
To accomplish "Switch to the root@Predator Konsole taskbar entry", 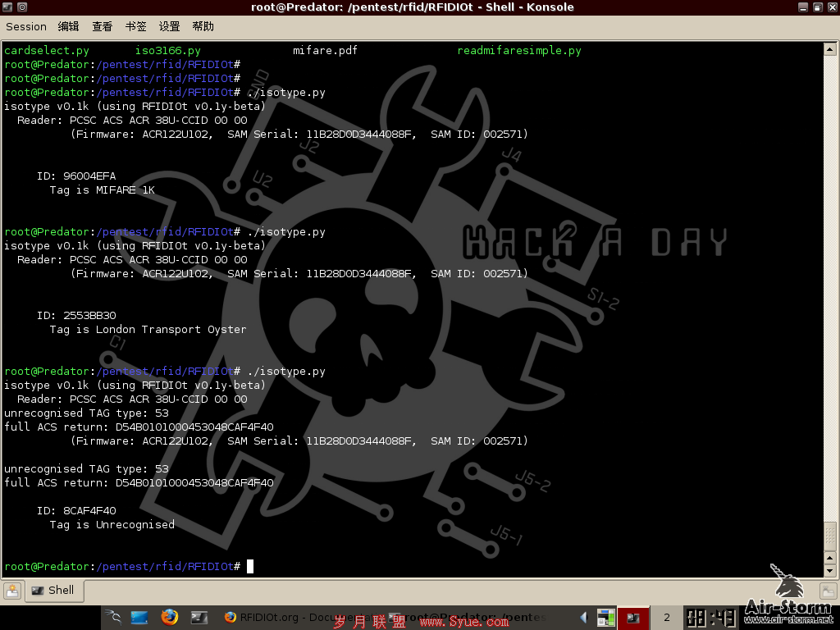I will (467, 618).
